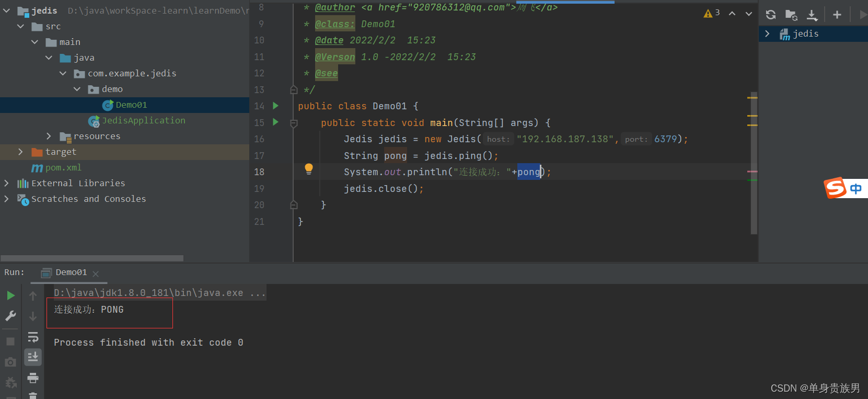Select the target folder row
Image resolution: width=868 pixels, height=399 pixels.
[x=124, y=152]
